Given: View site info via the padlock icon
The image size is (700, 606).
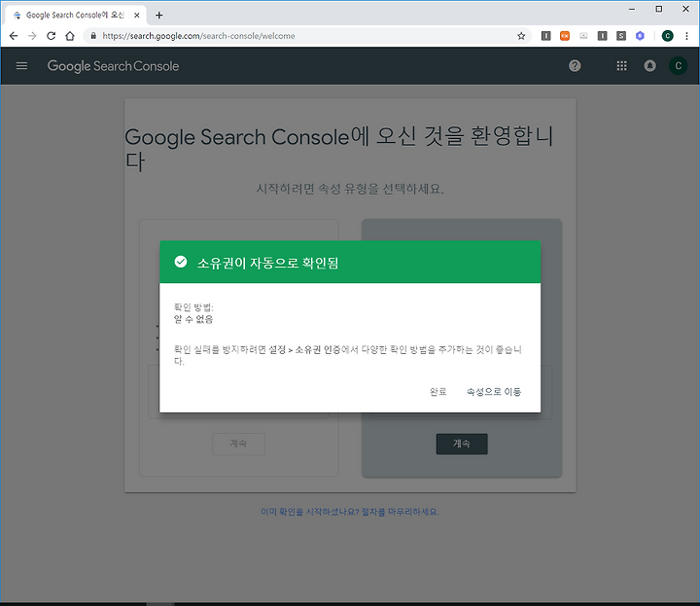Looking at the screenshot, I should pyautogui.click(x=93, y=36).
